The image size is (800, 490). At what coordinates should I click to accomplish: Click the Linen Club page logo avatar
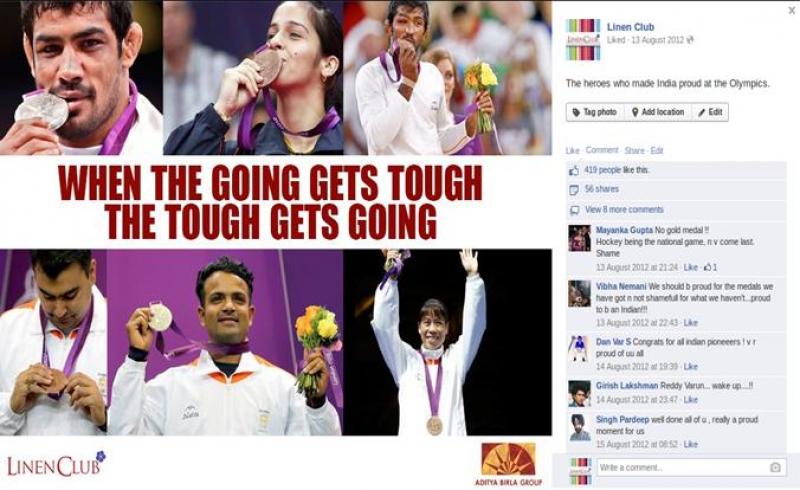(x=583, y=40)
